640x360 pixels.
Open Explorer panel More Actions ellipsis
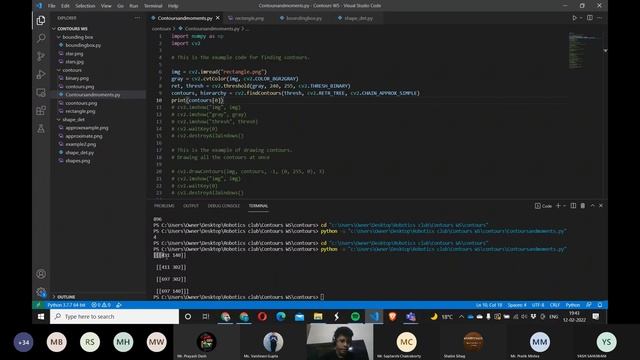137,18
